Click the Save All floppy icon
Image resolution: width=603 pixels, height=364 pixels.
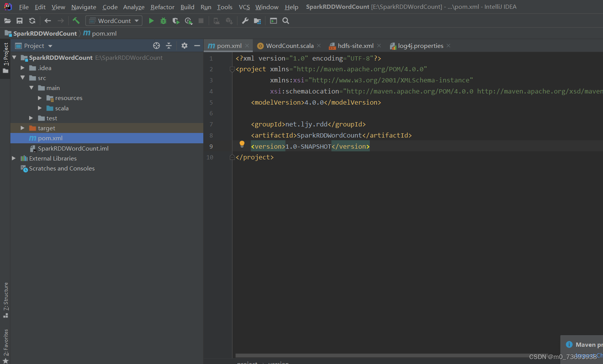[x=20, y=21]
